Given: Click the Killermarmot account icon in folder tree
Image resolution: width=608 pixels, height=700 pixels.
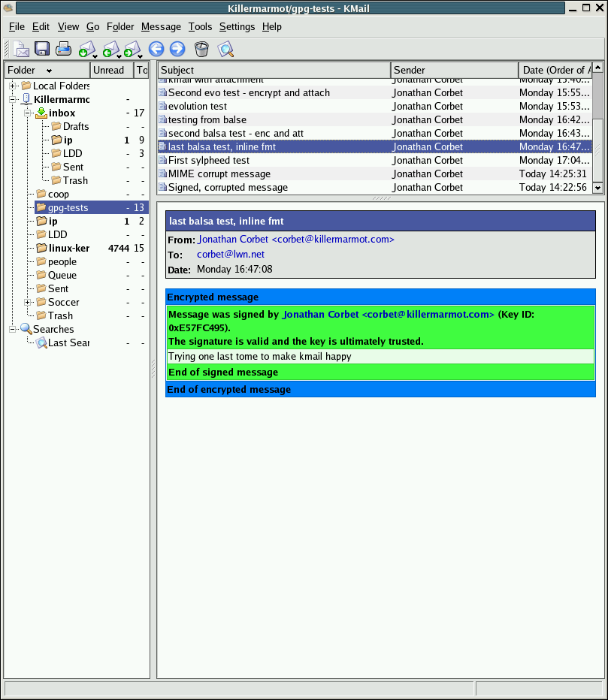Looking at the screenshot, I should [x=26, y=99].
